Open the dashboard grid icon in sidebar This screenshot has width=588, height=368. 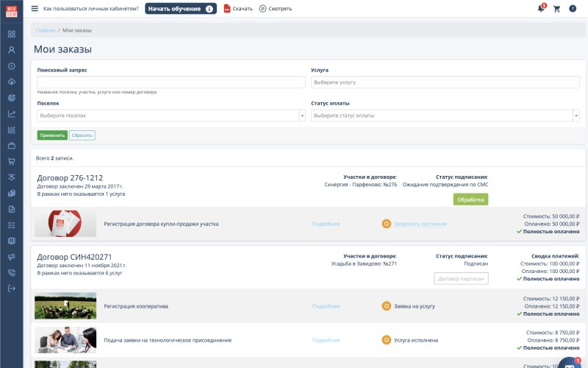point(12,34)
